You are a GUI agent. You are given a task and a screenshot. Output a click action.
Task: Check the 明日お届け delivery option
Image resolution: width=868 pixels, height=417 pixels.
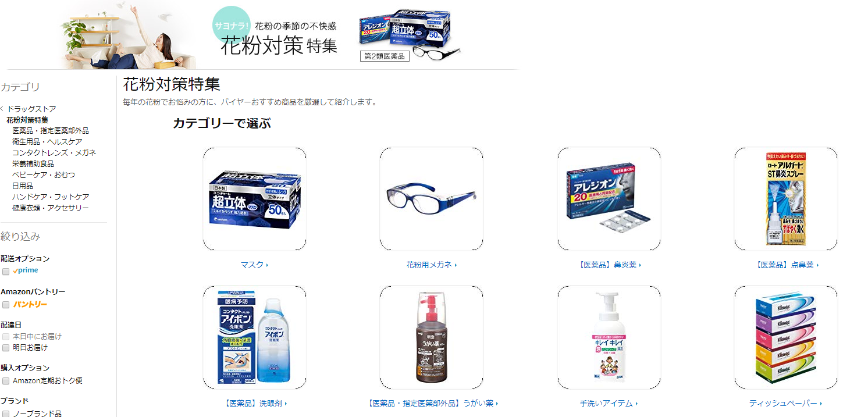click(6, 348)
